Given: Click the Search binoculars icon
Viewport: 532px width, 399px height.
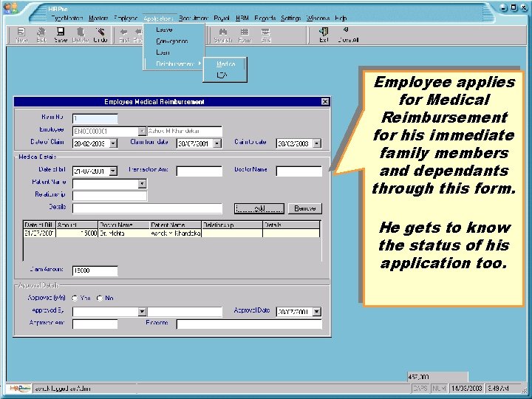Looking at the screenshot, I should point(223,35).
